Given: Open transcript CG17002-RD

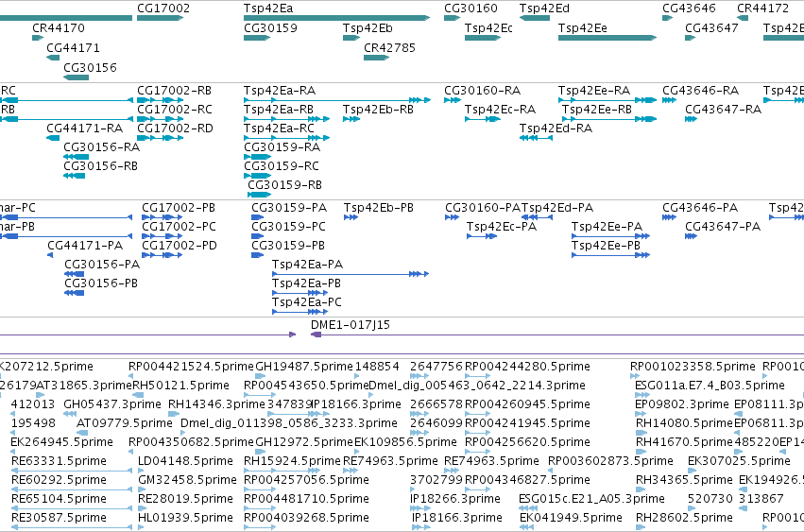Looking at the screenshot, I should [x=175, y=129].
